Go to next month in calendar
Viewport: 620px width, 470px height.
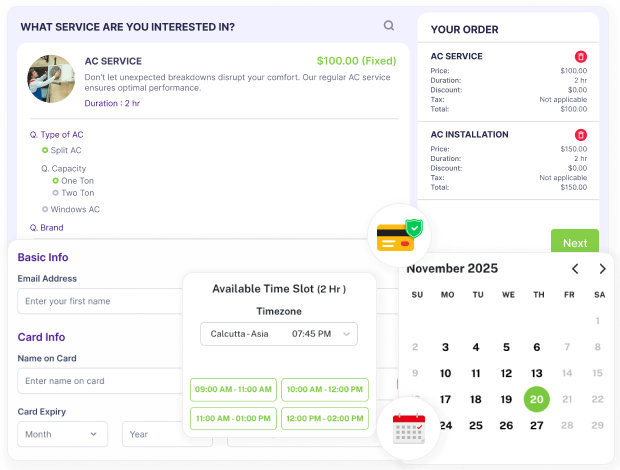click(x=602, y=269)
